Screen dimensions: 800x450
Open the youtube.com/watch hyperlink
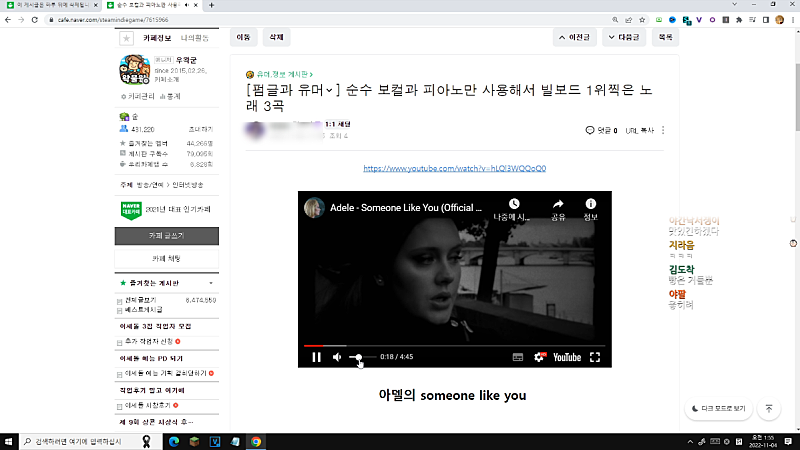(x=455, y=168)
